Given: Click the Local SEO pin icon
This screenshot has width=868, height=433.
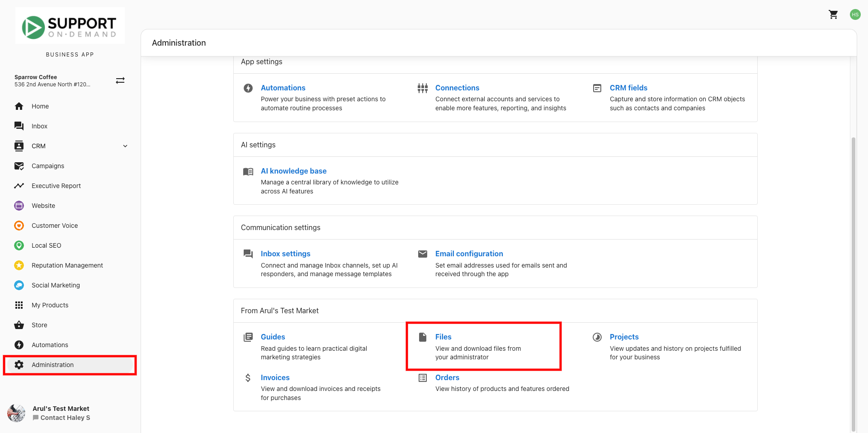Looking at the screenshot, I should (19, 245).
